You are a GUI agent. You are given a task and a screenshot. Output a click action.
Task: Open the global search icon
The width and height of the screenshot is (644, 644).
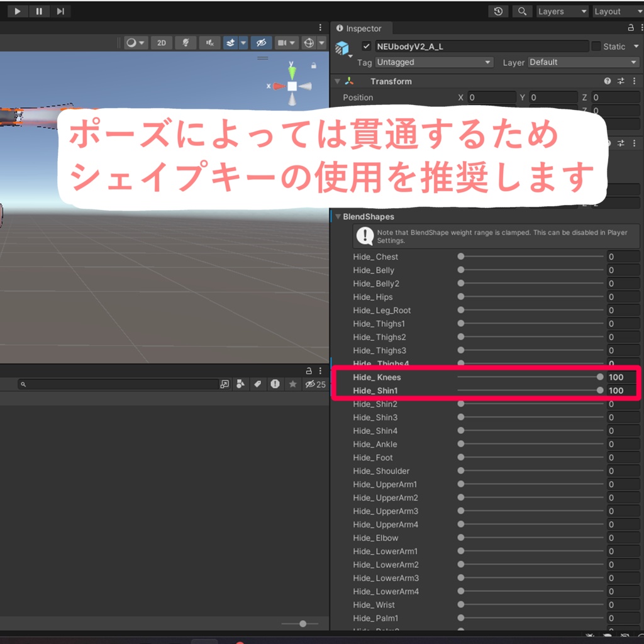[522, 11]
